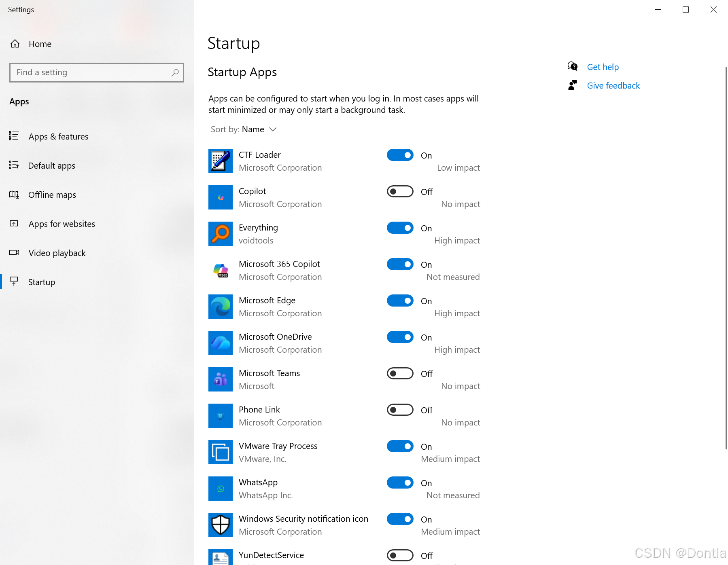Enable the Copilot startup toggle
The image size is (728, 565).
click(x=400, y=191)
